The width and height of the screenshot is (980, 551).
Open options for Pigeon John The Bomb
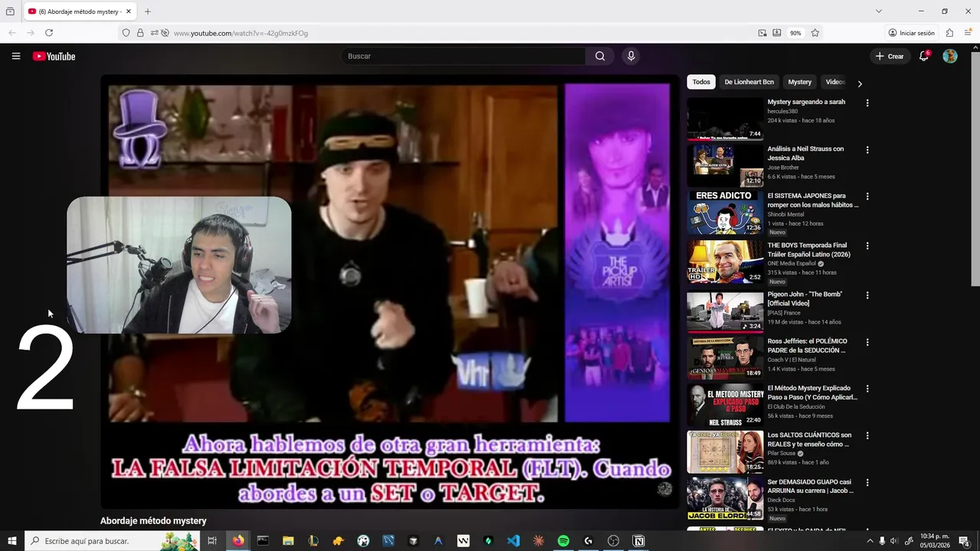(867, 295)
